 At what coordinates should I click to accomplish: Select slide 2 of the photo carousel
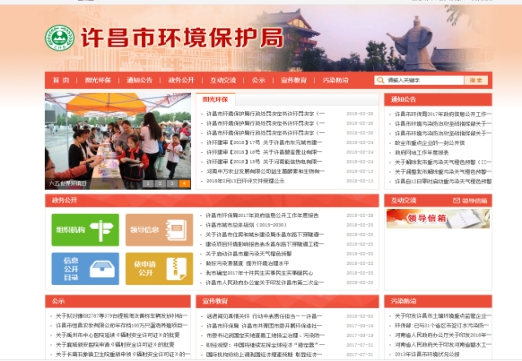[x=160, y=183]
